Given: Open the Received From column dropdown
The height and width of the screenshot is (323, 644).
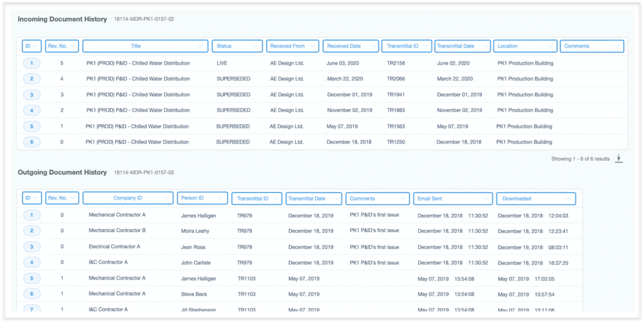Looking at the screenshot, I should pos(312,46).
